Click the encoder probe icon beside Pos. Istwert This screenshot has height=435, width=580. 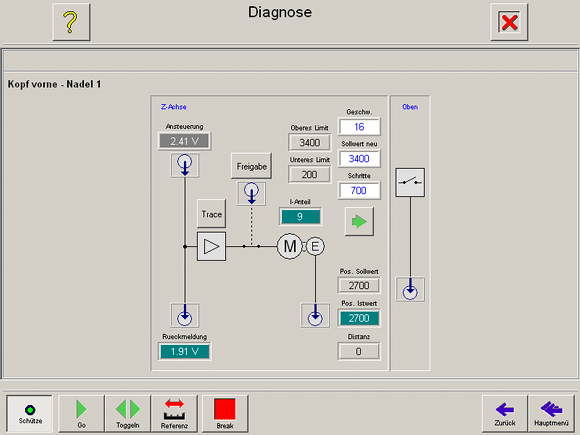coord(315,316)
